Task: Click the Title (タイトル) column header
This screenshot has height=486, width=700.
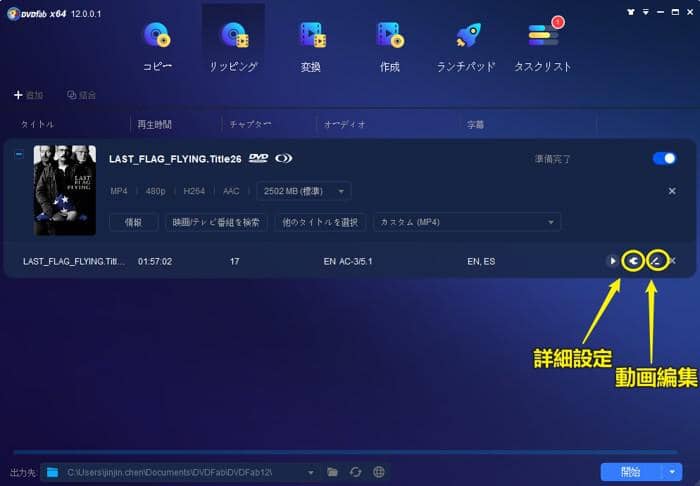Action: [38, 124]
